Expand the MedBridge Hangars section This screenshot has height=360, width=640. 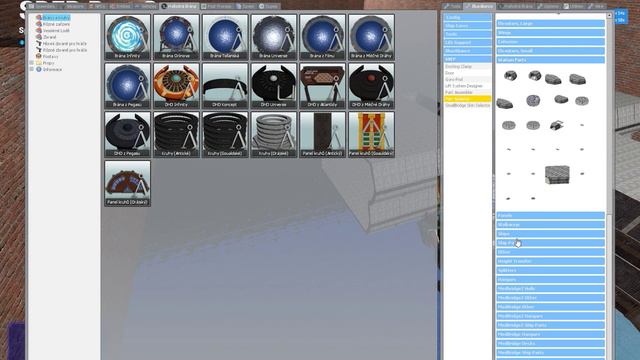(x=550, y=334)
